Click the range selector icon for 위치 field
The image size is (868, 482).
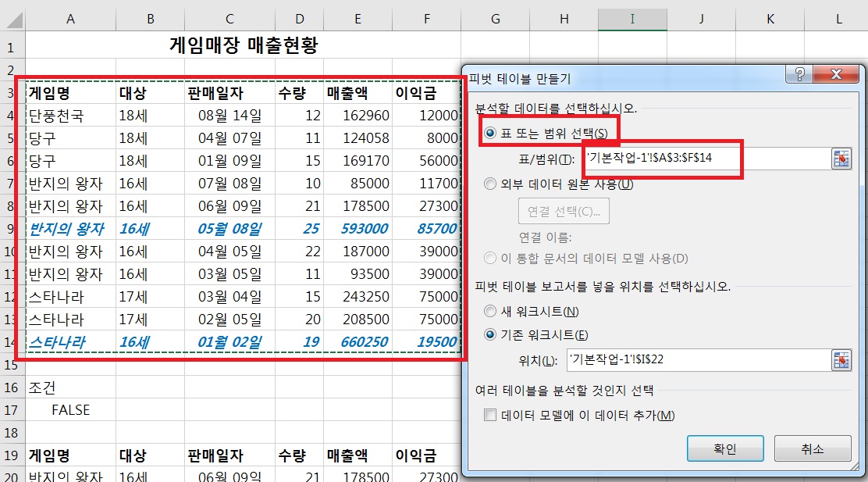pos(840,360)
